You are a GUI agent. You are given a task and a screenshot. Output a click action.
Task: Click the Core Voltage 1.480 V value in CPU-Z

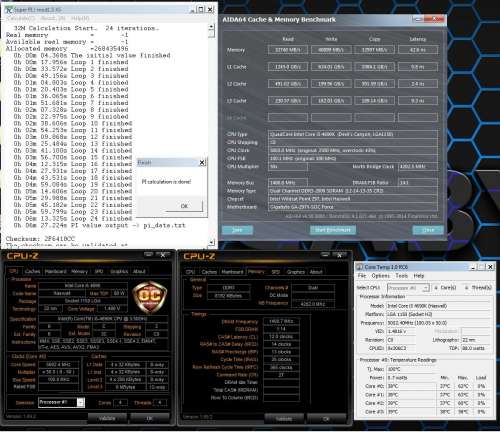tap(112, 309)
